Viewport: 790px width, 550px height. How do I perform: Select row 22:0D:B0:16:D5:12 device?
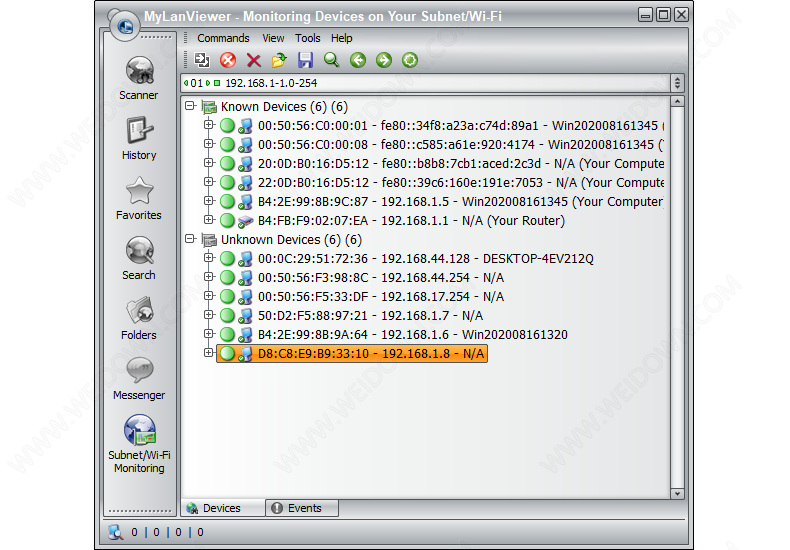tap(461, 182)
